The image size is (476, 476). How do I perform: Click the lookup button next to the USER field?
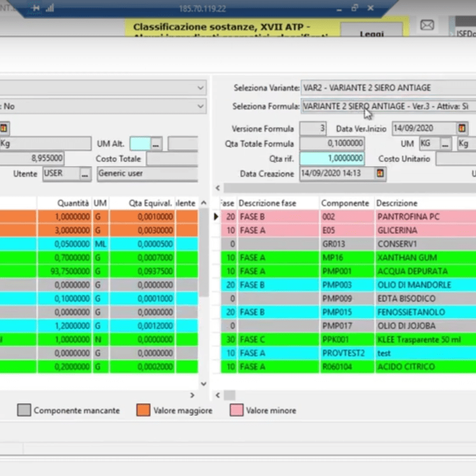pos(85,174)
